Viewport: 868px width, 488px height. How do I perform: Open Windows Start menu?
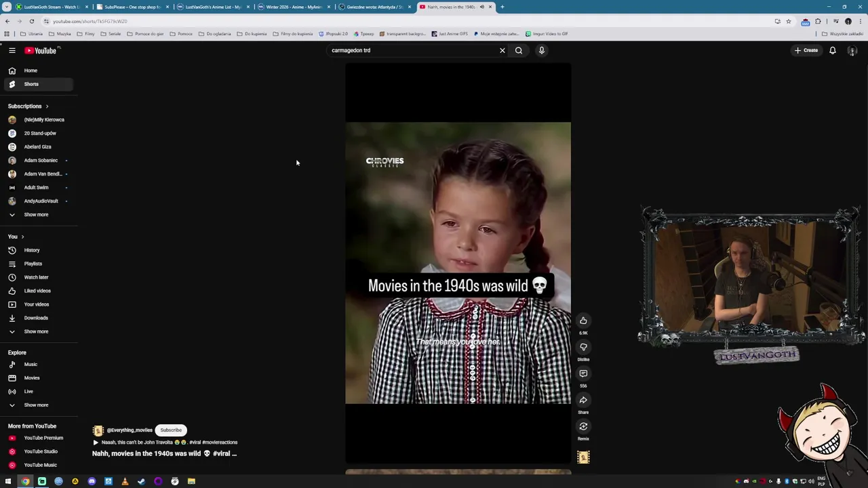pos(8,481)
